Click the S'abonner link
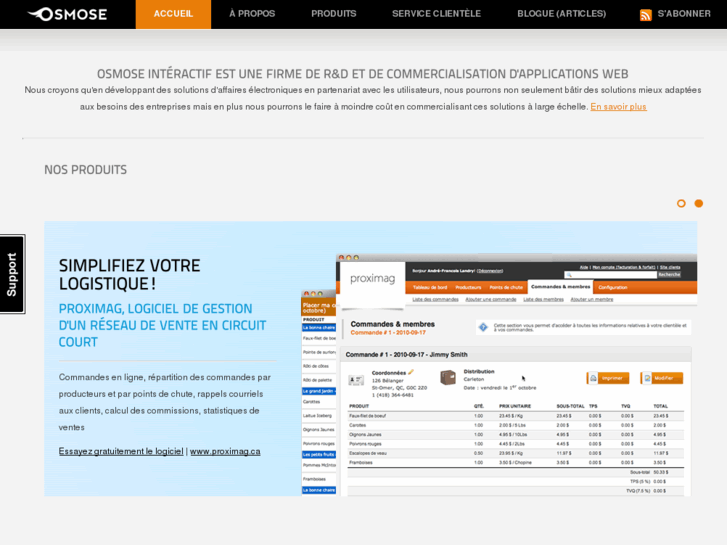This screenshot has height=545, width=727. 684,14
